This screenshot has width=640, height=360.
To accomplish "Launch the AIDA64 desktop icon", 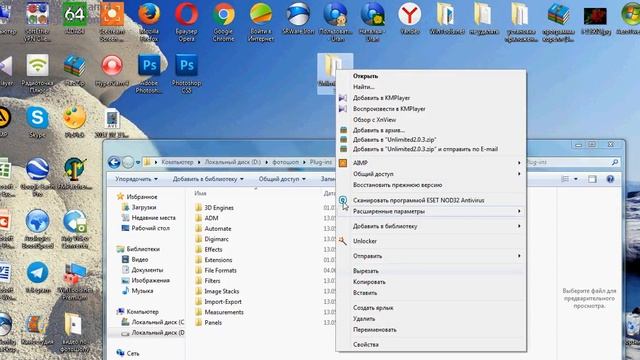I will coord(75,18).
